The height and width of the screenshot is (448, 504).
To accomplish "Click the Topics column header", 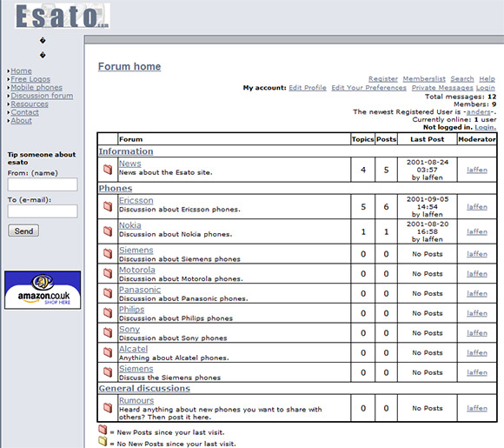I will click(363, 139).
